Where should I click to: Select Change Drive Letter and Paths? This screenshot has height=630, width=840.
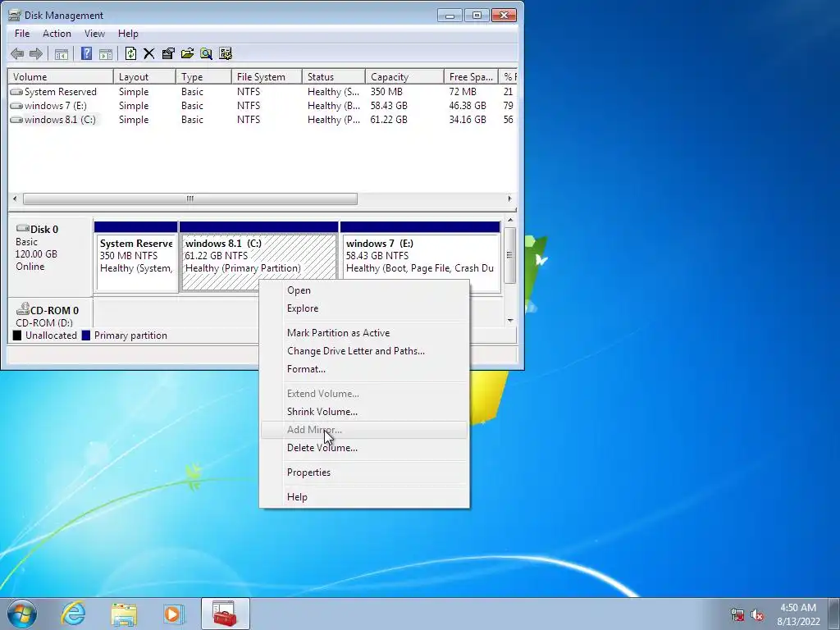[364, 351]
